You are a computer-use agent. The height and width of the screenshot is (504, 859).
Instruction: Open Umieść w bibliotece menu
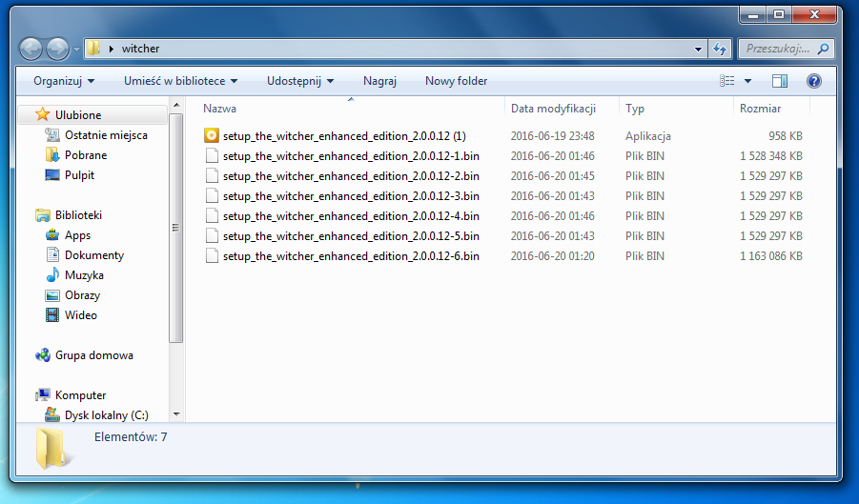(180, 81)
